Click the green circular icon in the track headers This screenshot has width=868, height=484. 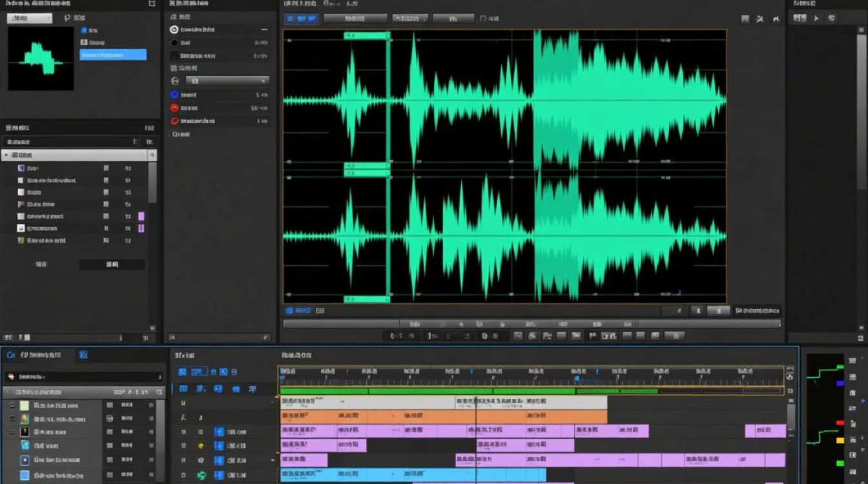(202, 476)
